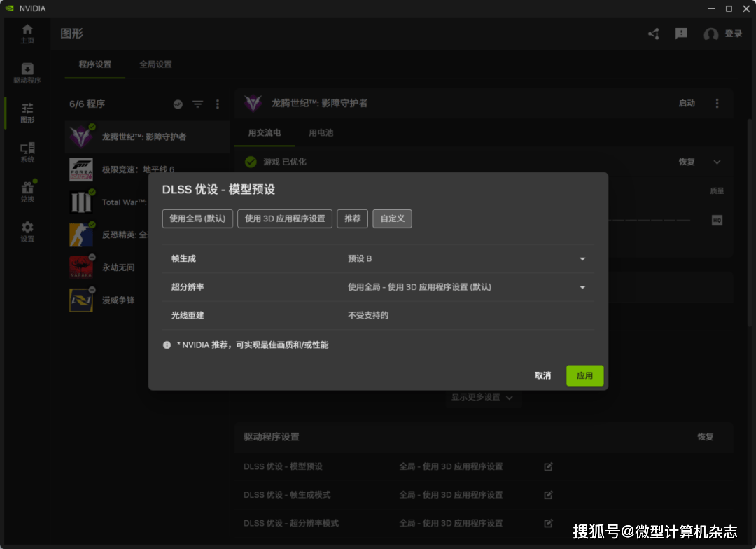Open three-dot menu beside 启动
Viewport: 756px width, 549px height.
(x=717, y=103)
